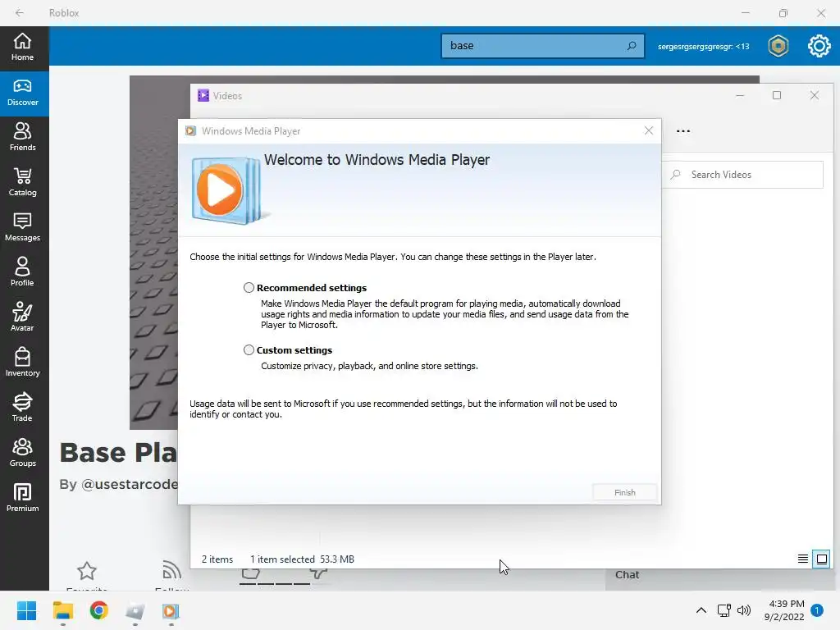Open the volume tray icon
Viewport: 840px width, 630px height.
coord(744,610)
